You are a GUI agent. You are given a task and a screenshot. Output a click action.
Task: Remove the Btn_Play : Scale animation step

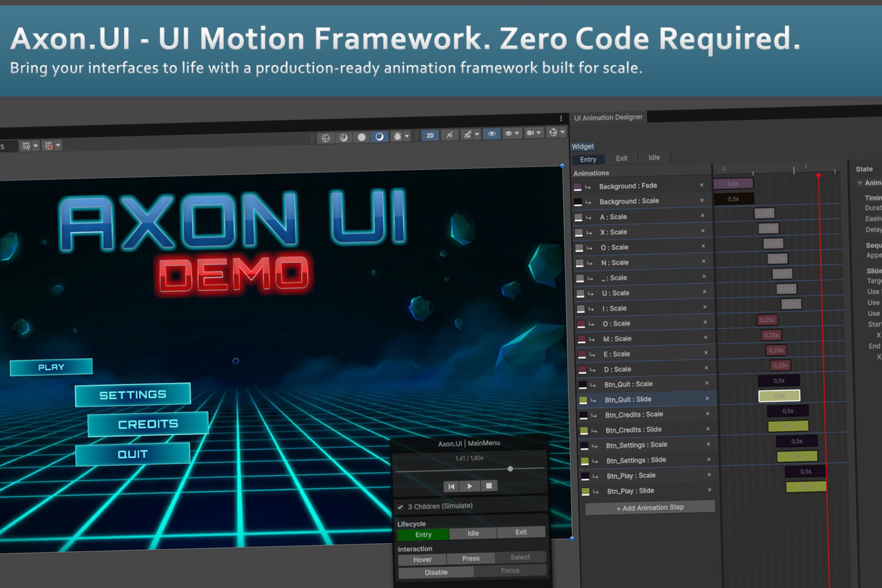(x=709, y=475)
